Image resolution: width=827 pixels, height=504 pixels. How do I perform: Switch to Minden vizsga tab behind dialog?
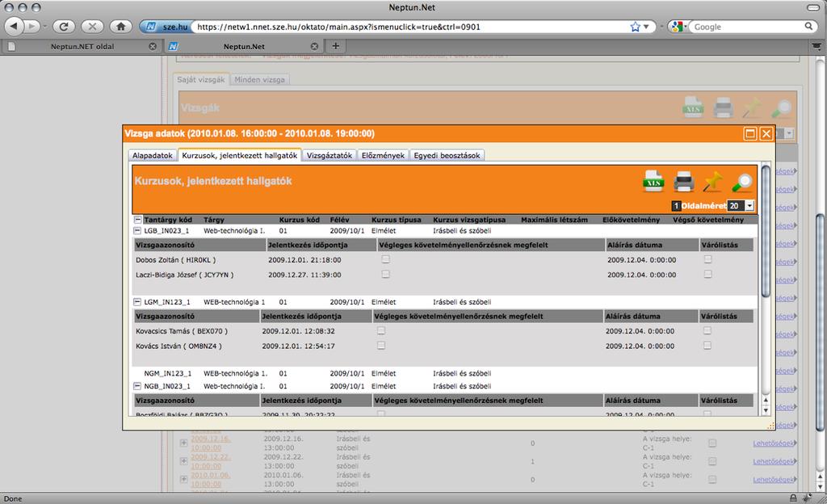pos(259,80)
